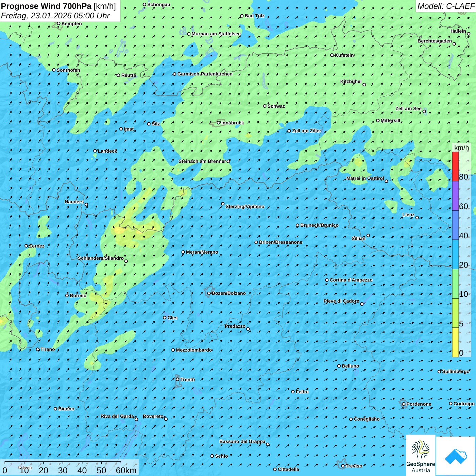Click the 'Schongau' label
476x476 pixels.
(x=159, y=4)
